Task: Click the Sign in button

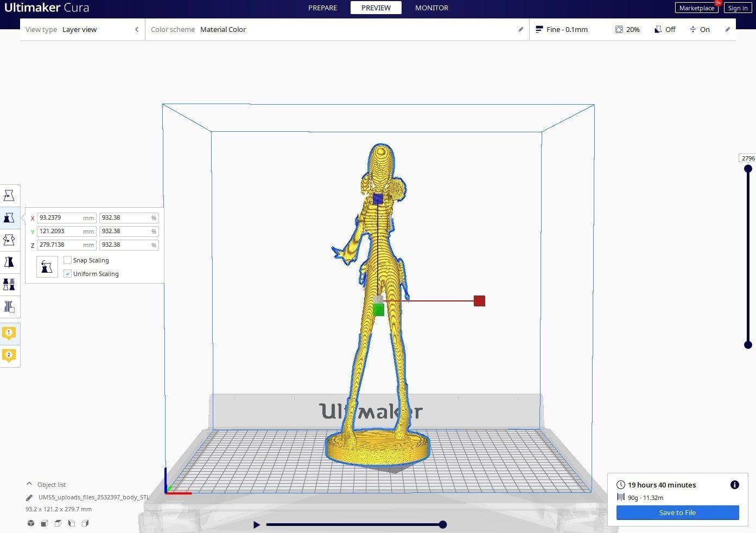Action: coord(738,8)
